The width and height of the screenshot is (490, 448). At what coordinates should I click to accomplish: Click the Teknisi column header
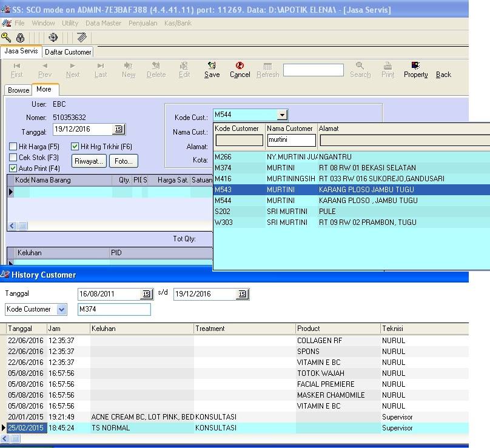[425, 329]
